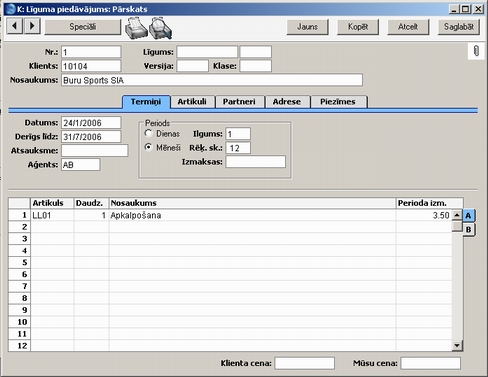Click the Atcelt button
Screen dimensions: 488x377
408,27
